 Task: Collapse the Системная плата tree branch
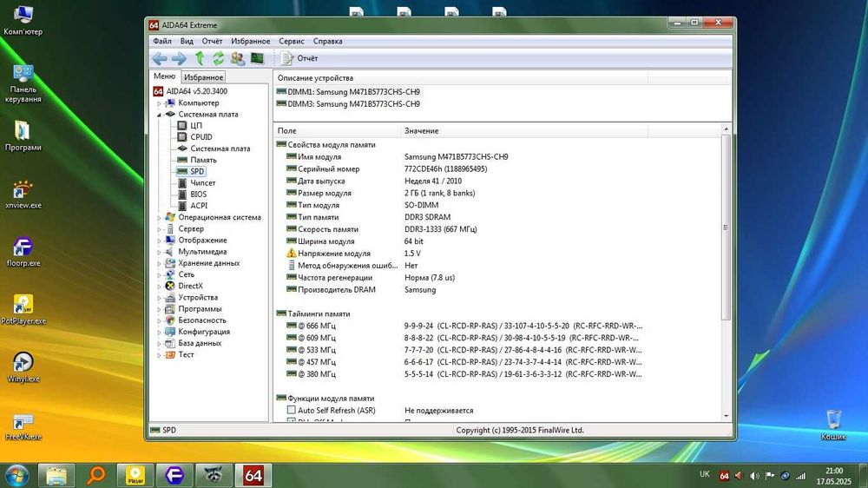tap(159, 115)
